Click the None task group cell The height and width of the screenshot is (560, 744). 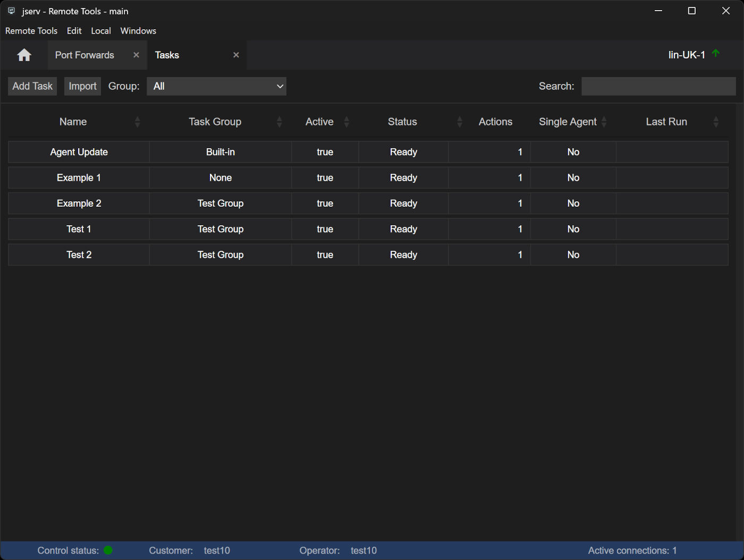click(221, 178)
